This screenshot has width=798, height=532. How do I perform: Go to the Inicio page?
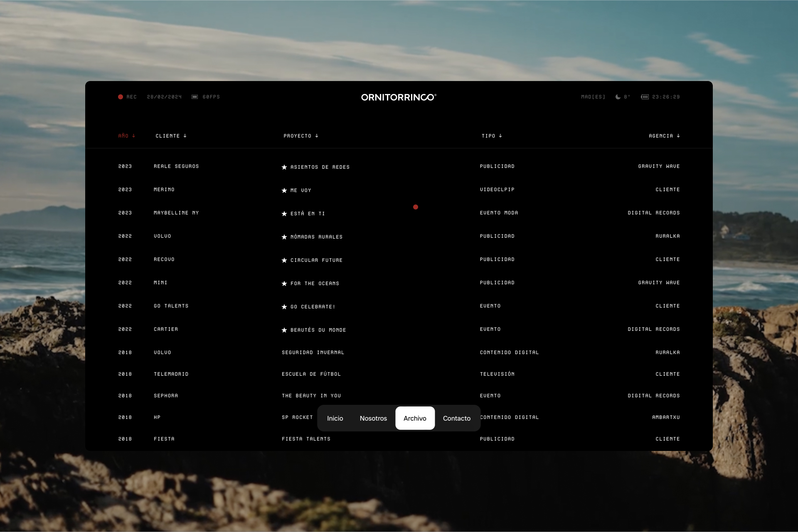pyautogui.click(x=335, y=419)
